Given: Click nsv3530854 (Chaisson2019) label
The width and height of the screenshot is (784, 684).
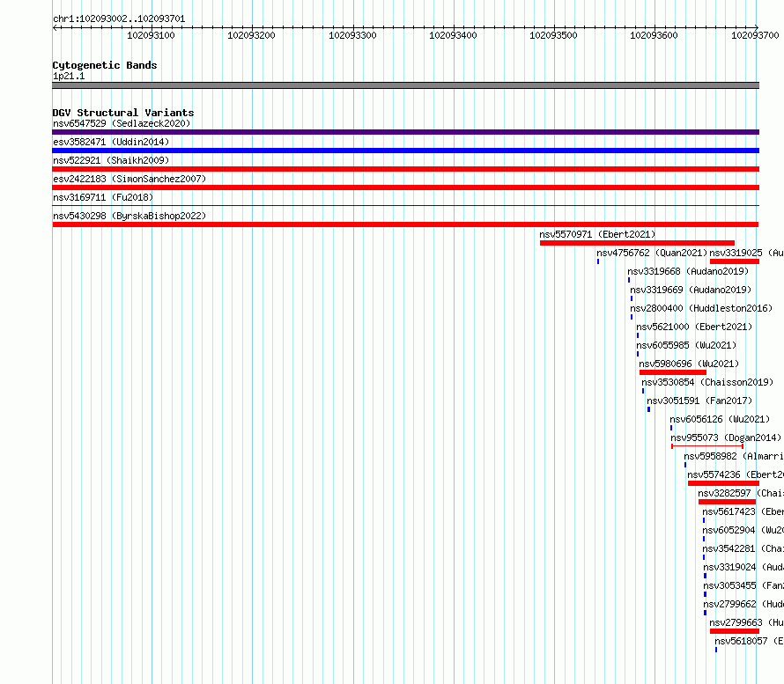Looking at the screenshot, I should click(x=707, y=382).
